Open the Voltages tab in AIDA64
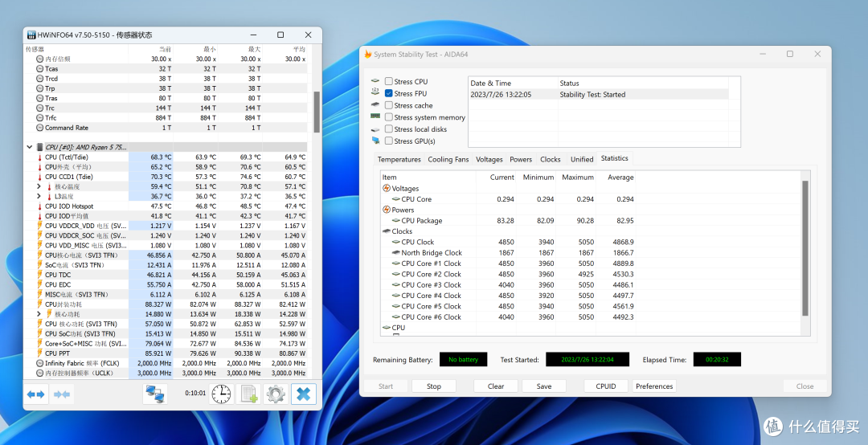 489,159
